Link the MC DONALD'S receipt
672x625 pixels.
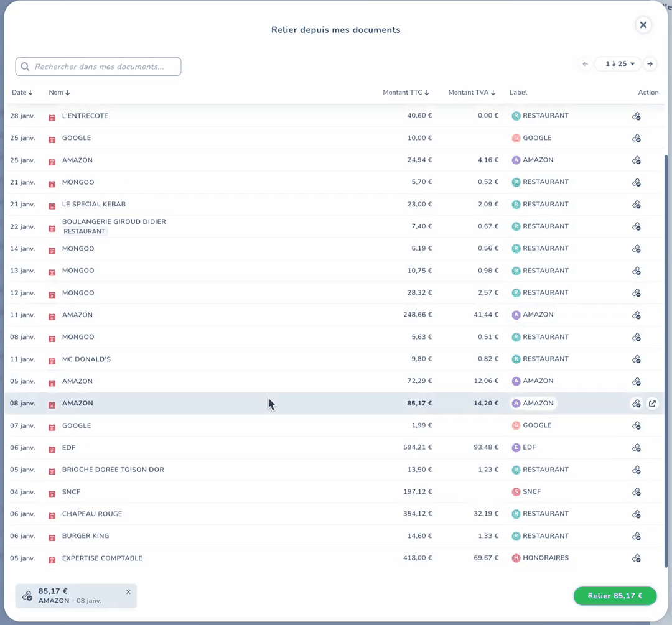[636, 359]
